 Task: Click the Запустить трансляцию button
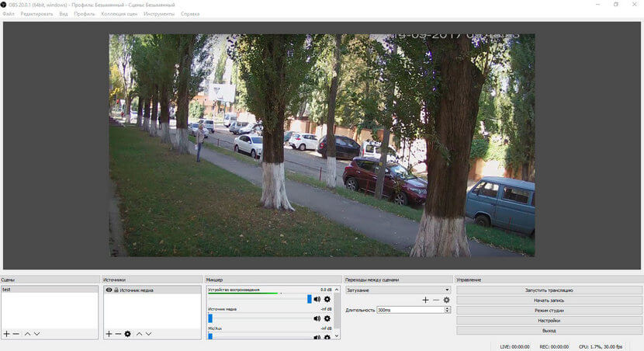549,290
